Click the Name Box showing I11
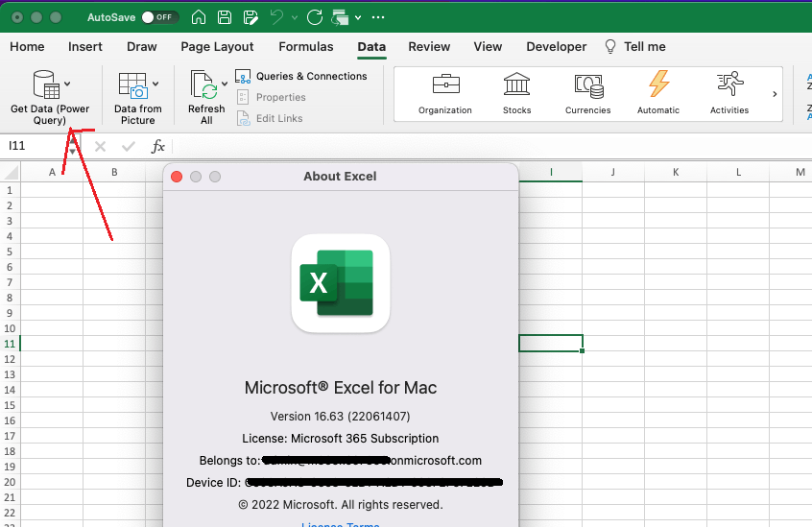The width and height of the screenshot is (812, 528). tap(34, 146)
